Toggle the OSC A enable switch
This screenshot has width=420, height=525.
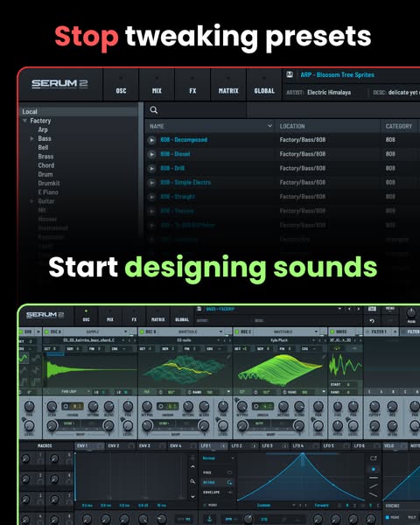(x=47, y=332)
